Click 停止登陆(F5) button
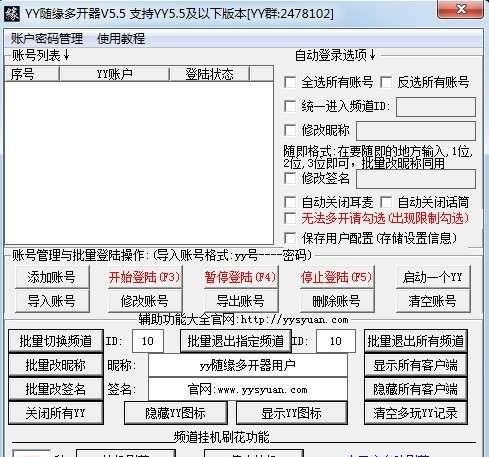Screen dimensions: 489x457 pos(337,277)
